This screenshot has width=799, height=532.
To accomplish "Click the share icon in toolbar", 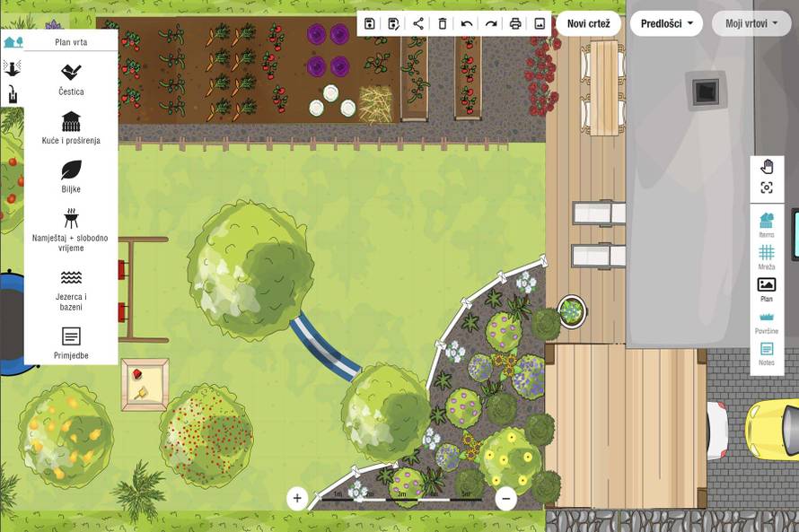I will pyautogui.click(x=418, y=23).
